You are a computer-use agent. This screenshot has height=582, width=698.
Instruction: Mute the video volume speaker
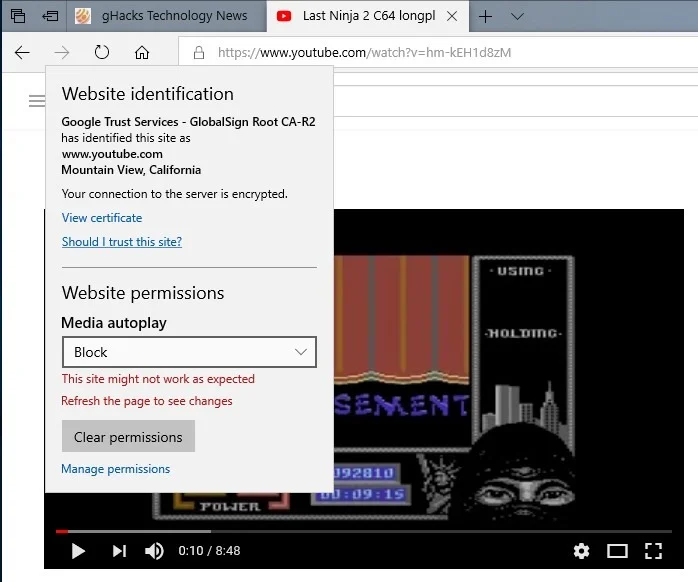154,551
